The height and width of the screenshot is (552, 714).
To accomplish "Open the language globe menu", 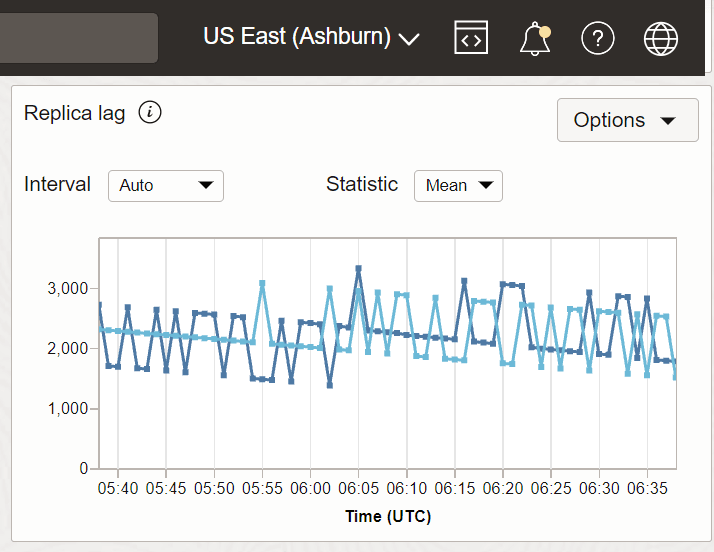I will click(x=660, y=38).
